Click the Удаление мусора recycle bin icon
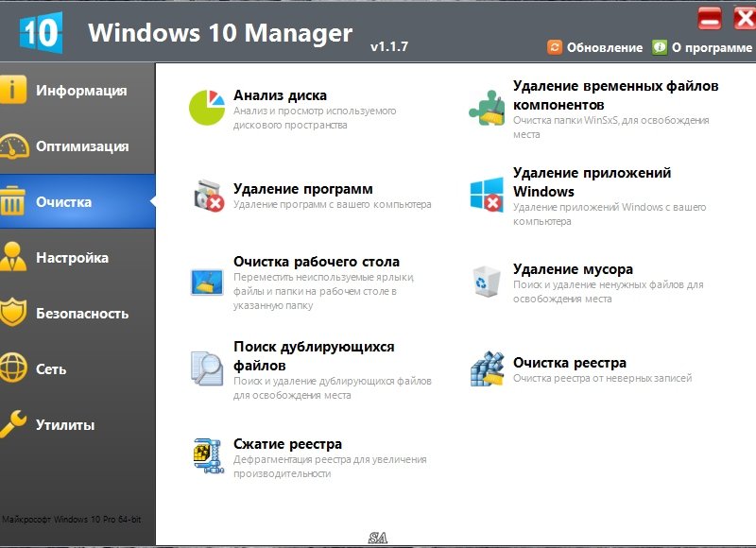 pos(486,282)
